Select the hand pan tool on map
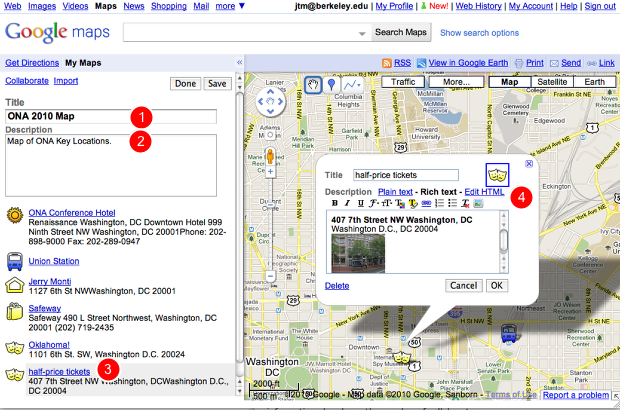 [313, 85]
